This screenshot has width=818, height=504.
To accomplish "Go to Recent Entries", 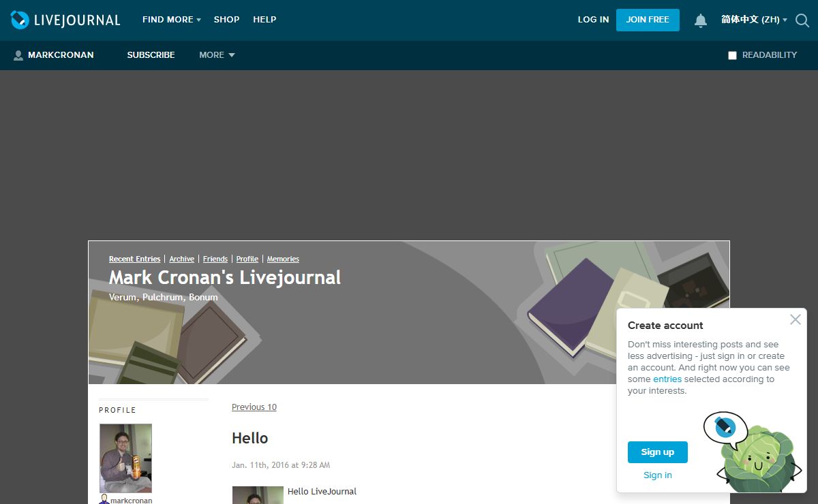I will click(134, 259).
